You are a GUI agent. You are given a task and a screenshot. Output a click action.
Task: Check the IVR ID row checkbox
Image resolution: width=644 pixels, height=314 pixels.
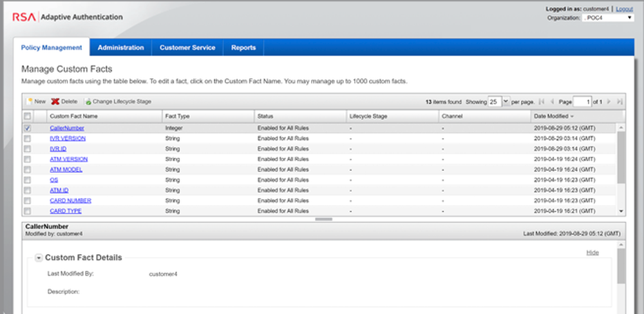tap(28, 149)
